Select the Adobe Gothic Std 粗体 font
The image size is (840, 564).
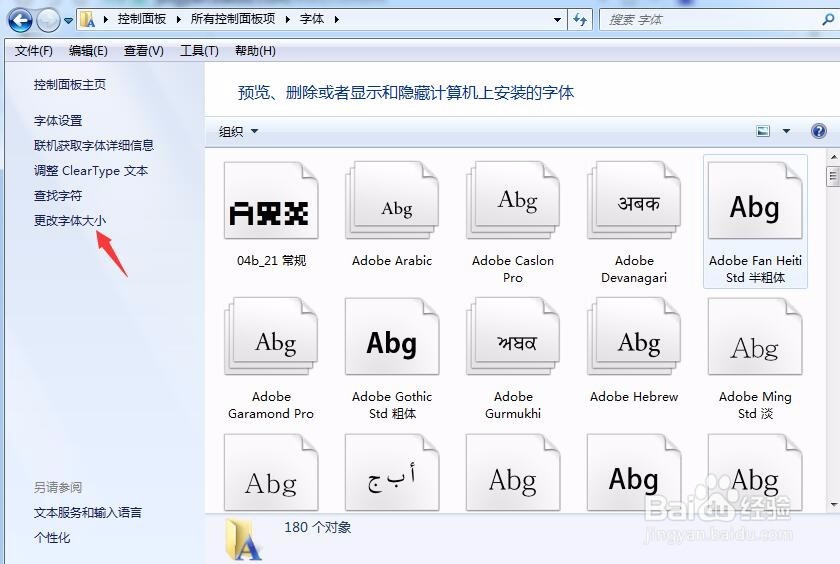click(392, 336)
